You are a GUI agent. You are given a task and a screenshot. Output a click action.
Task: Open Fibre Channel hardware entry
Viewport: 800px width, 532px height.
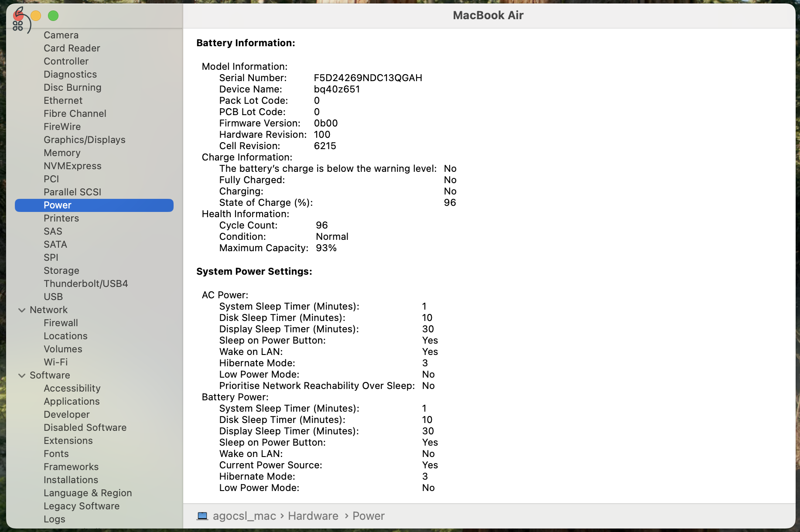point(75,113)
